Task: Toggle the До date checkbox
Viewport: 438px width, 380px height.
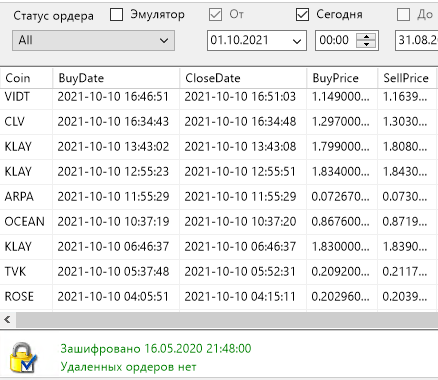Action: (x=403, y=15)
